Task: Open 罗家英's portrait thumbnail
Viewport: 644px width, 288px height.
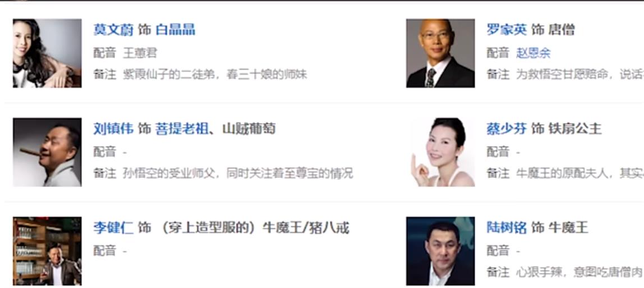Action: [440, 53]
